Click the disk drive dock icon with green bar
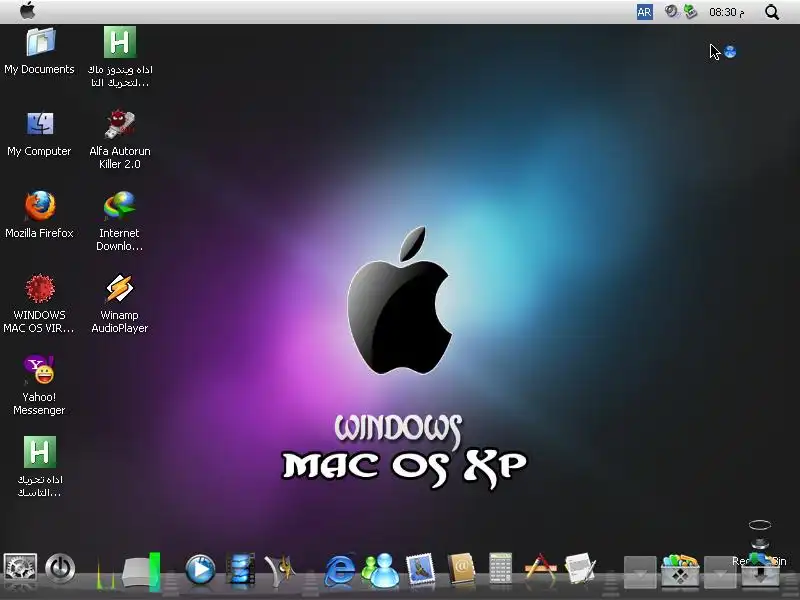The image size is (800, 600). (x=141, y=571)
